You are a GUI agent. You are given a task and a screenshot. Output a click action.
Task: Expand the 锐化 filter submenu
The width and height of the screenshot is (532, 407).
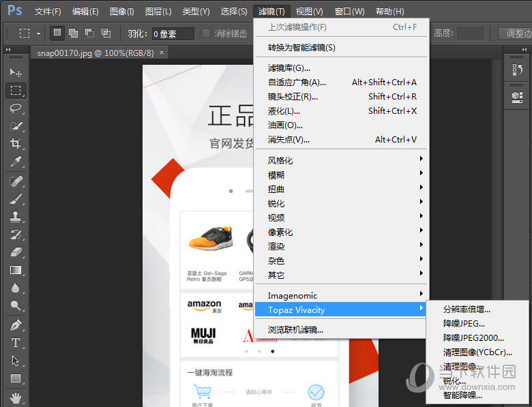(340, 203)
